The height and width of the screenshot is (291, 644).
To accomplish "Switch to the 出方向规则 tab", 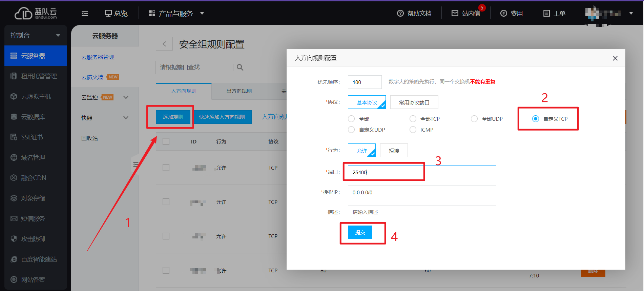I will (x=239, y=91).
